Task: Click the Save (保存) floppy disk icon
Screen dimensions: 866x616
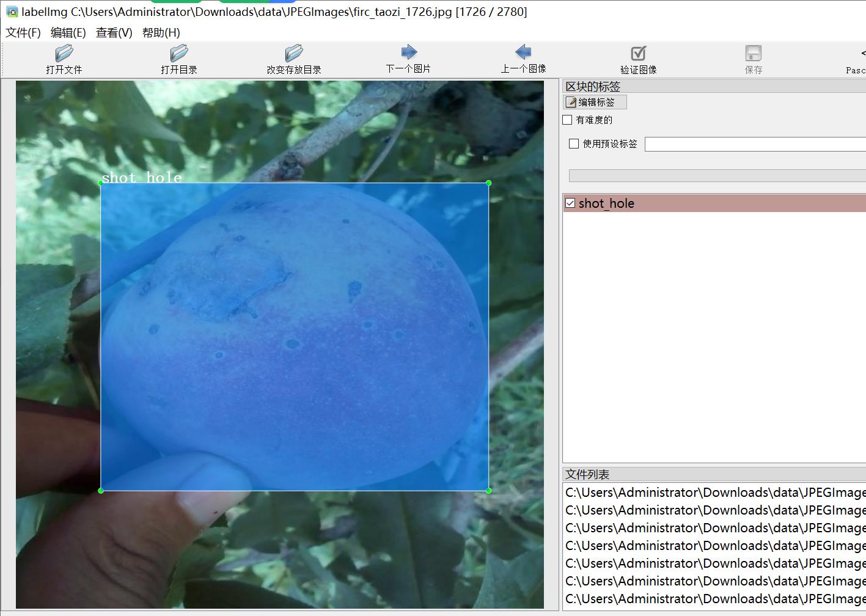Action: 753,53
